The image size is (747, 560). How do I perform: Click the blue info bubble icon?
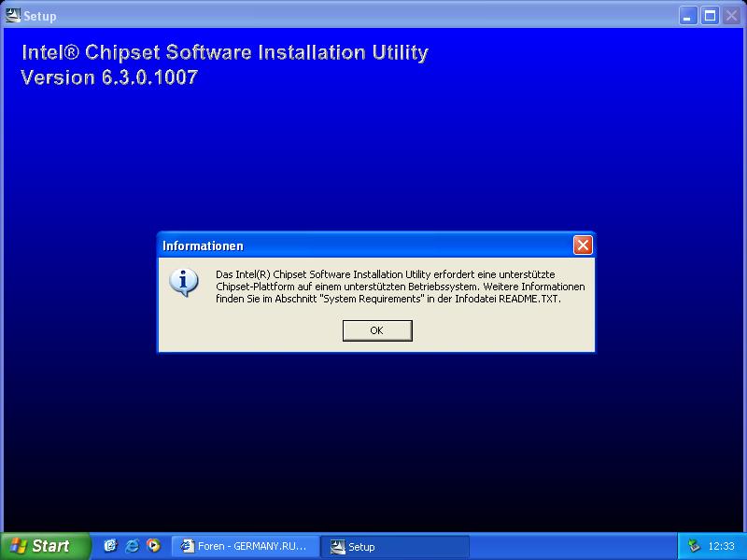(x=183, y=282)
